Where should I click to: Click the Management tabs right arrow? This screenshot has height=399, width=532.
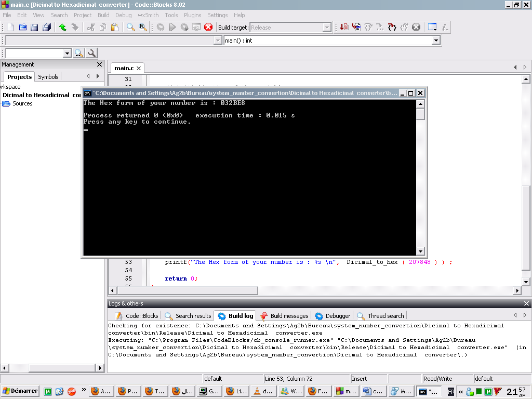click(98, 76)
